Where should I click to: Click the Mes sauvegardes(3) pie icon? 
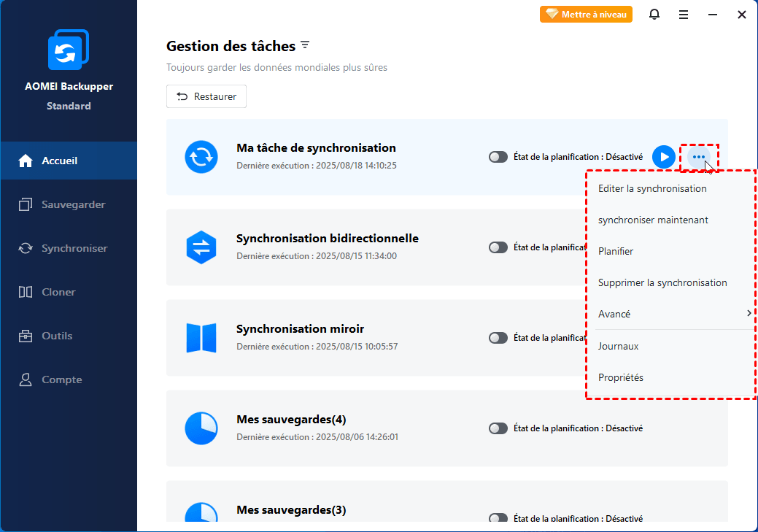pos(201,512)
